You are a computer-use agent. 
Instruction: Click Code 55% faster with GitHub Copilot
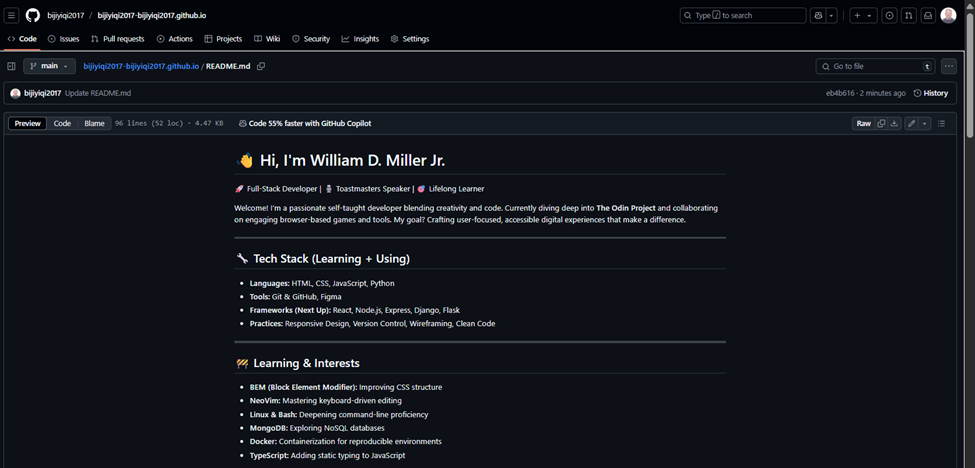point(305,124)
